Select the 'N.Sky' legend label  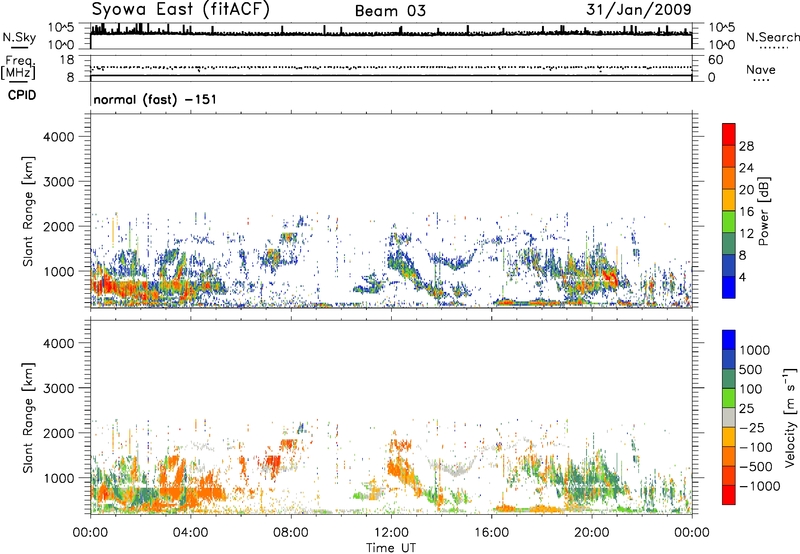coord(19,37)
